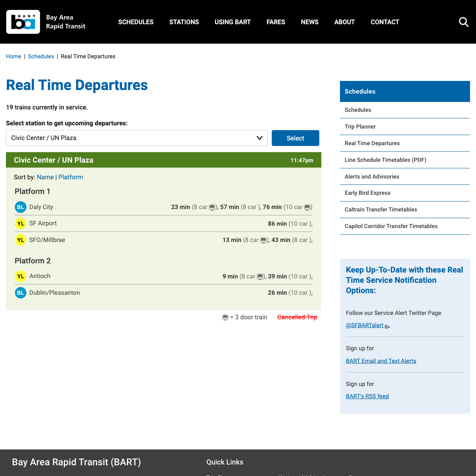Click 3-door train icon after Antioch 9 min
The image size is (476, 476).
[x=260, y=276]
